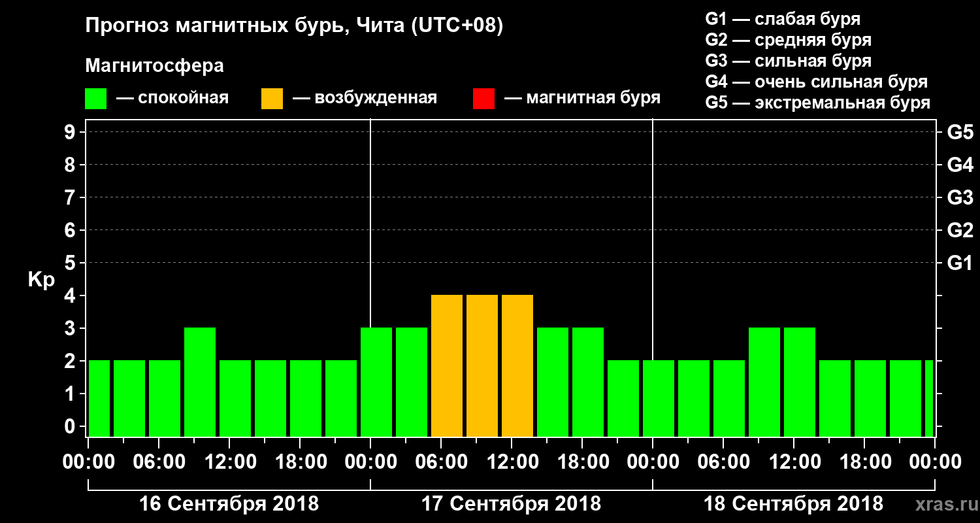The height and width of the screenshot is (523, 980).
Task: Click the '17 Сентября 2018' date label
Action: pyautogui.click(x=511, y=504)
